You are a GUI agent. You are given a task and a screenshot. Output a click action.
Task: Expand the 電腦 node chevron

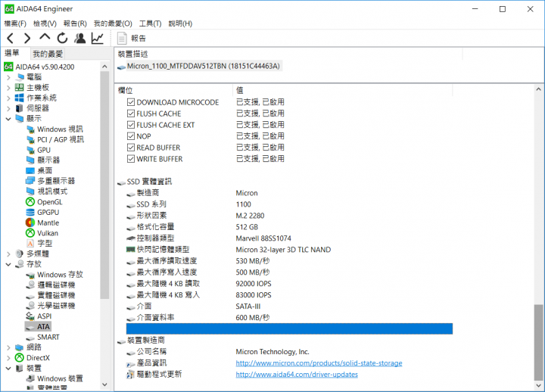pos(8,77)
